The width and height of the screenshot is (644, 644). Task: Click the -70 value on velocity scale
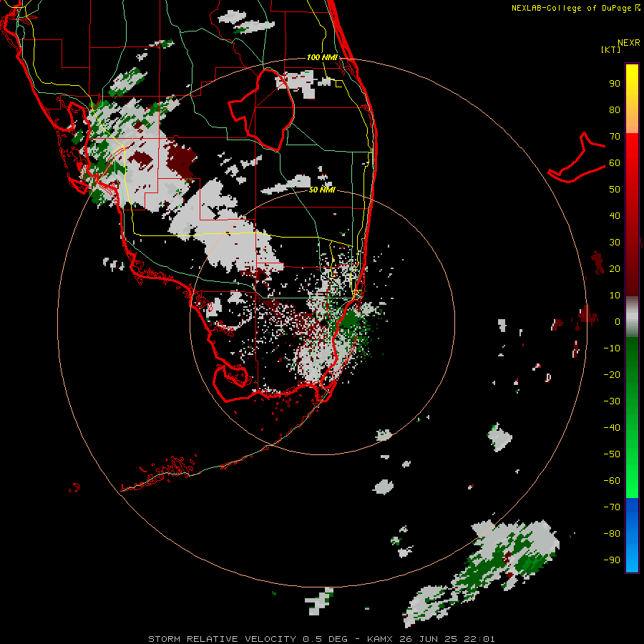coord(612,507)
